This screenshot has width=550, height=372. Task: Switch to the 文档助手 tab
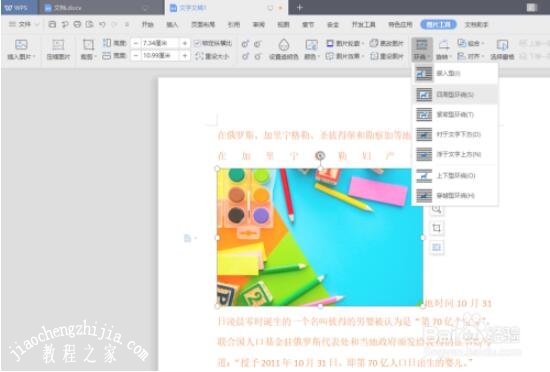point(476,25)
